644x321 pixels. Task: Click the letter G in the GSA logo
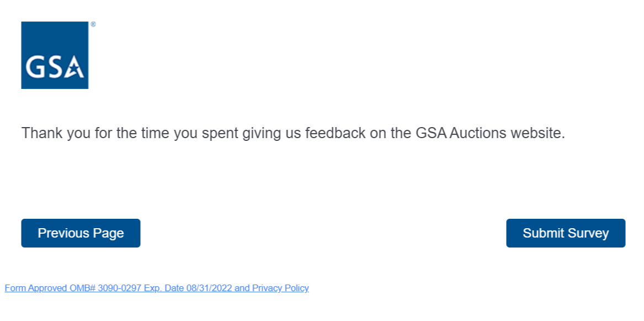pos(34,67)
